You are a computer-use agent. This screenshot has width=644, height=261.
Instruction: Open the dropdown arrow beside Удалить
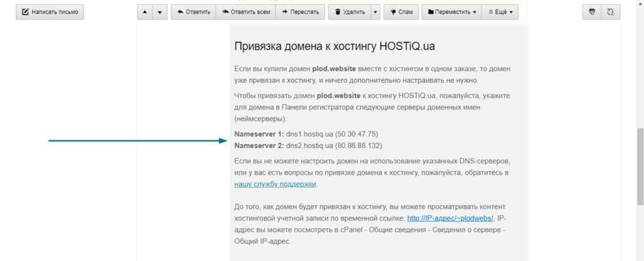tap(375, 12)
